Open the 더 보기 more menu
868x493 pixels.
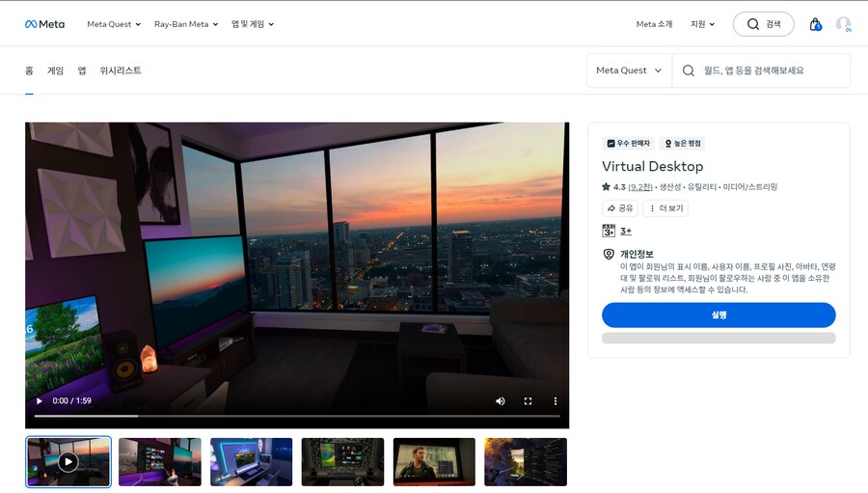point(665,208)
